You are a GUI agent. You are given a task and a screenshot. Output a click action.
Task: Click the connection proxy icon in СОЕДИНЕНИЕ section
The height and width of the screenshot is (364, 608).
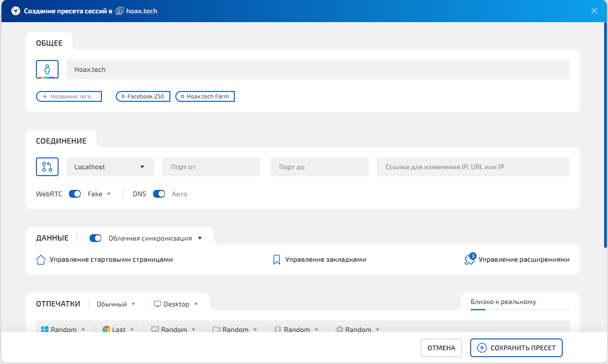coord(47,167)
